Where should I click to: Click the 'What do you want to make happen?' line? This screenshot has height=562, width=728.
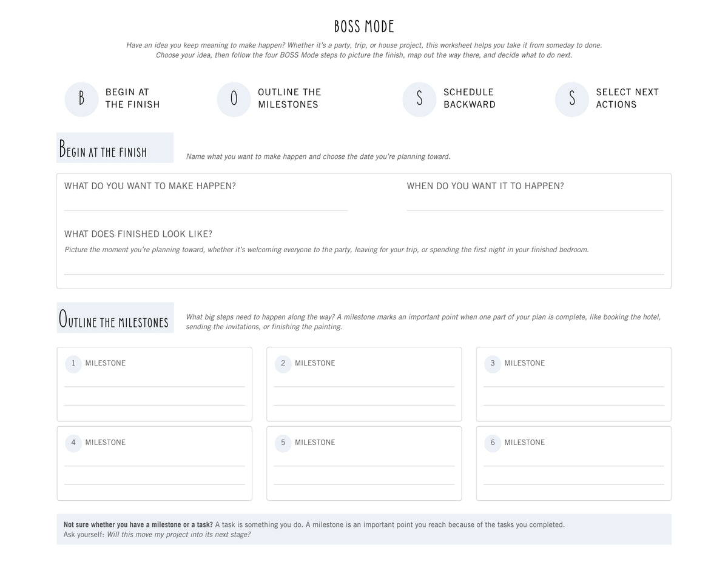(206, 210)
